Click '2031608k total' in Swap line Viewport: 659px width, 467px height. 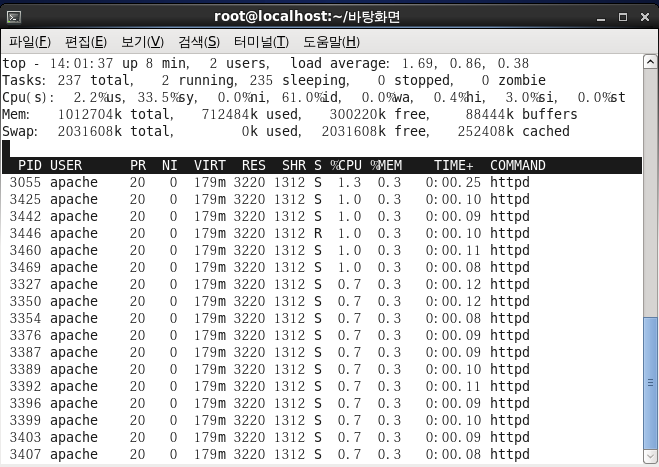point(115,132)
